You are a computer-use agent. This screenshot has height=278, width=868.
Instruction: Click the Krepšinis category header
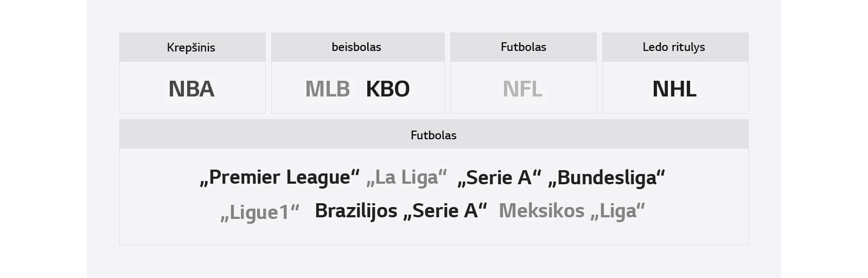[x=191, y=47]
